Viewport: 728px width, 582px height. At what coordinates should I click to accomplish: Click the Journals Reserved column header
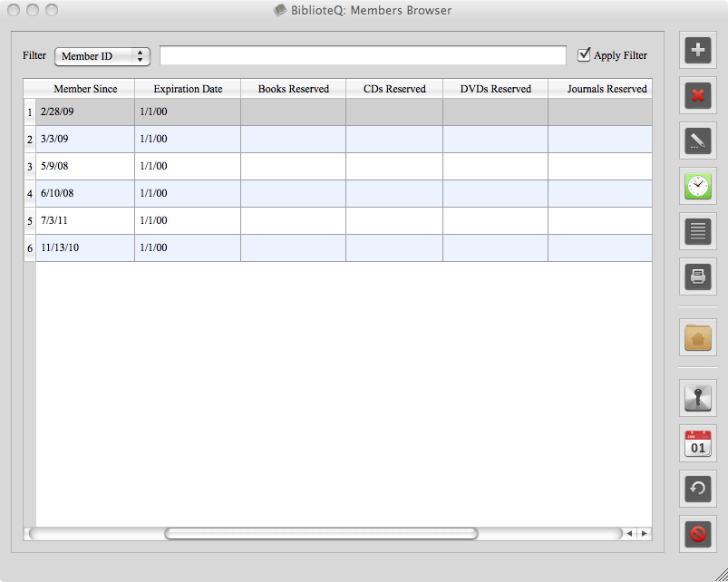tap(600, 89)
